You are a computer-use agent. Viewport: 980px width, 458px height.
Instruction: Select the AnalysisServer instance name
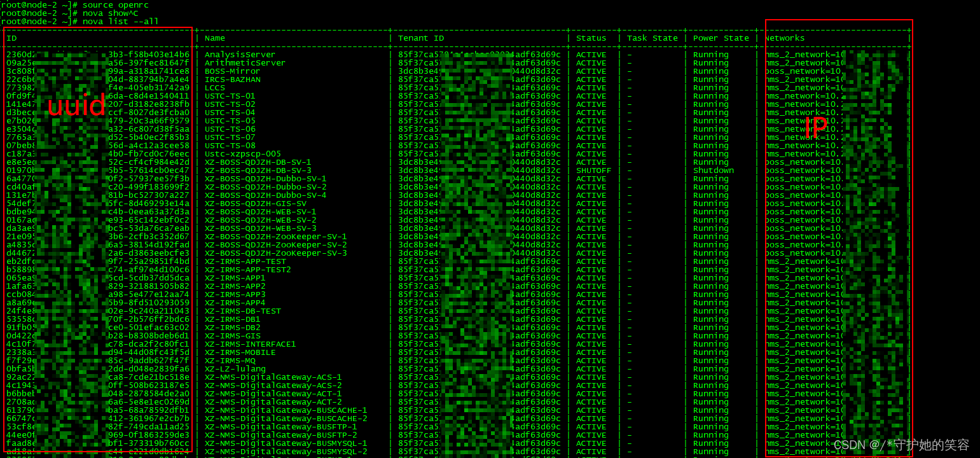click(240, 55)
